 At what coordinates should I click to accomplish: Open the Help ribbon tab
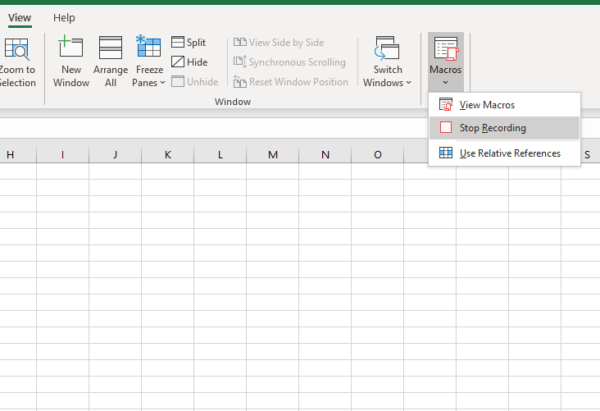click(64, 18)
